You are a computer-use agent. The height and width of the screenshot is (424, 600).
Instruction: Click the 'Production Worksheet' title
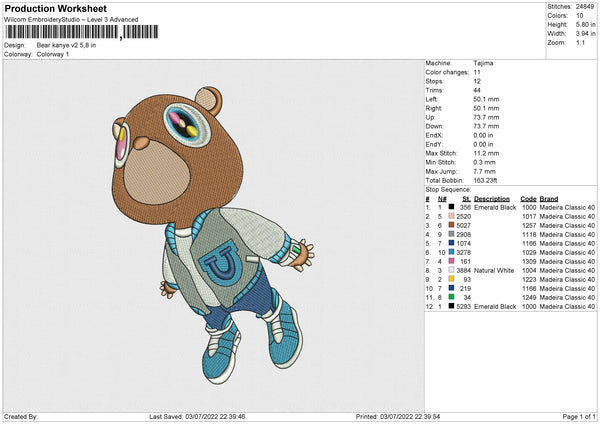tap(56, 8)
